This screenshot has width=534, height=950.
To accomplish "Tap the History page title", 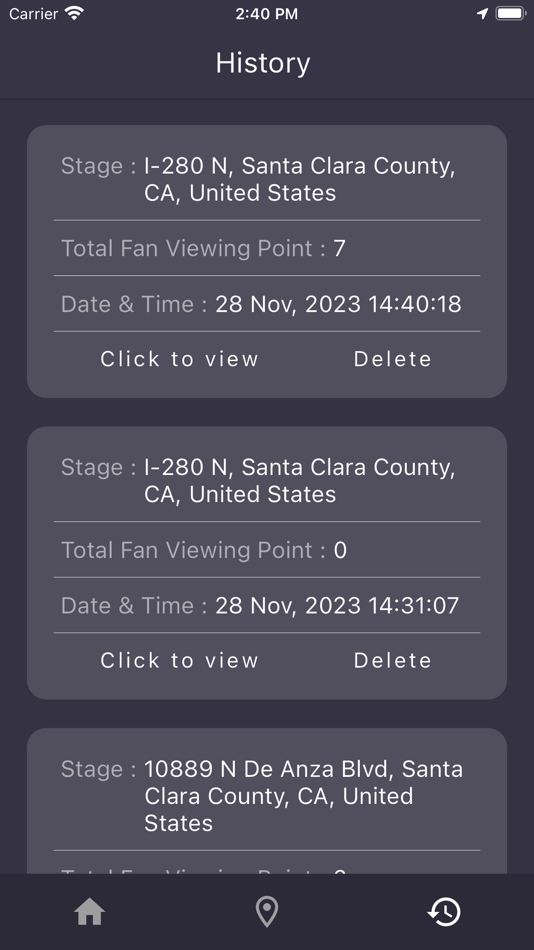I will (263, 63).
